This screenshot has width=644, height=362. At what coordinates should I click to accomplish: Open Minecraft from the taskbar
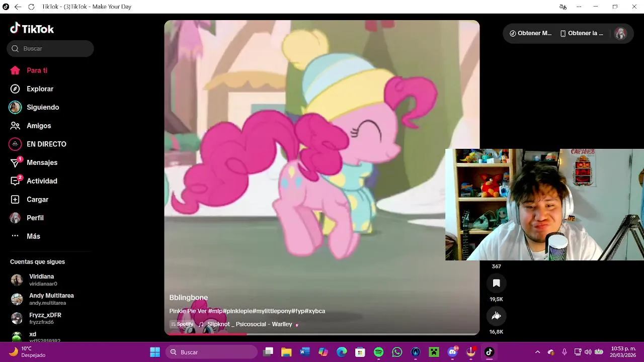click(x=434, y=352)
